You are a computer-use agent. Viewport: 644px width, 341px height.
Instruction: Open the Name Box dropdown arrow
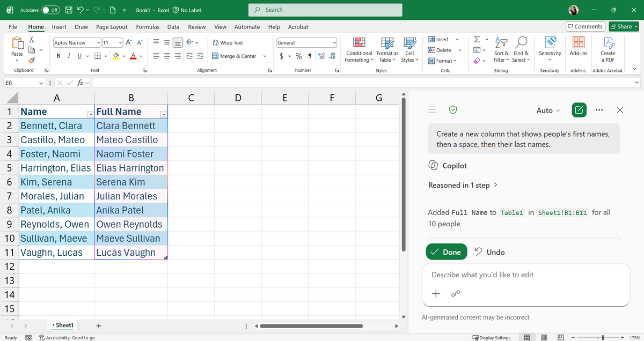(41, 83)
